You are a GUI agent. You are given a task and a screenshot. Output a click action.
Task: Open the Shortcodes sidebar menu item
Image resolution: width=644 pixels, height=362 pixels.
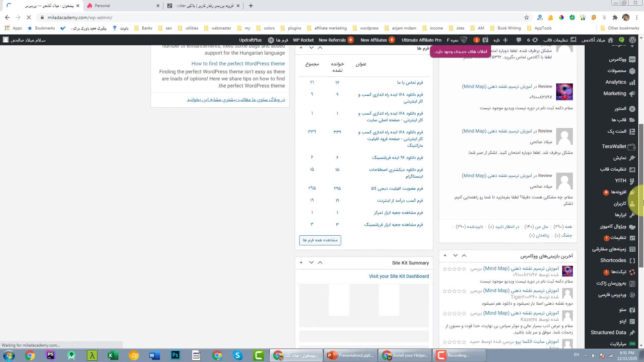pyautogui.click(x=613, y=260)
